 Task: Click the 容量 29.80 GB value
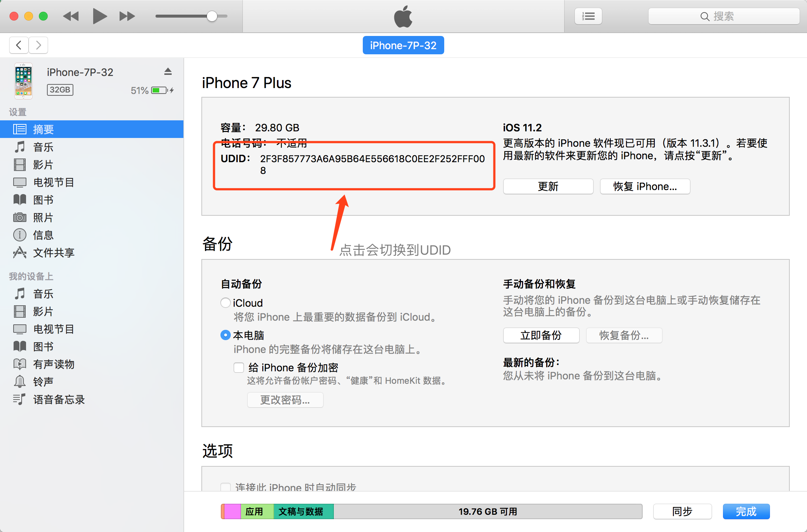(x=277, y=128)
